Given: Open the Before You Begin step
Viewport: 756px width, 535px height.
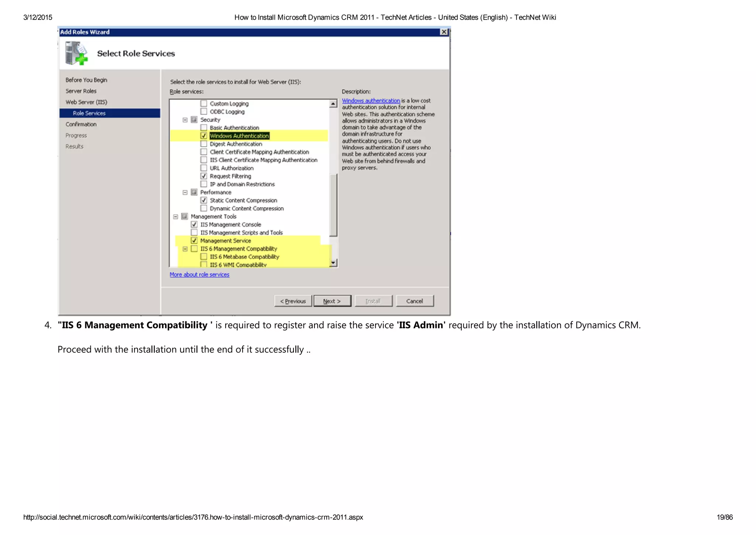Looking at the screenshot, I should click(x=86, y=80).
